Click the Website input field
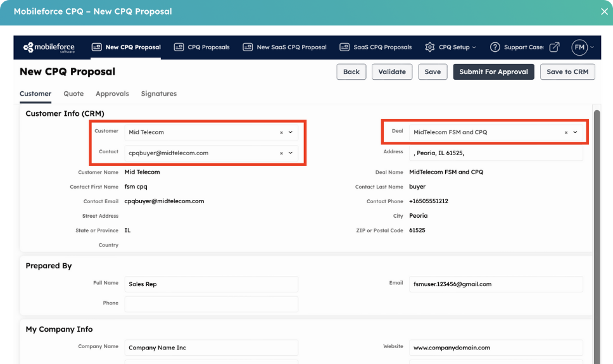Screen dimensions: 613x364 tap(496, 348)
